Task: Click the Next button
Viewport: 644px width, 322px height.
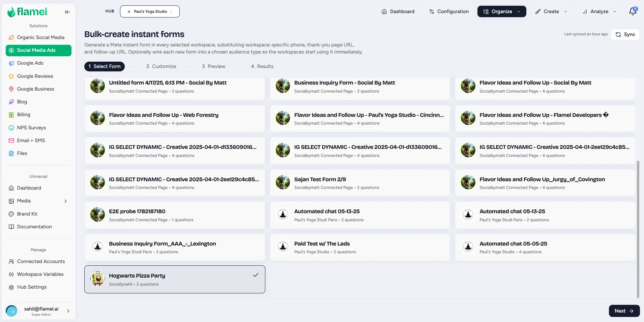Action: [x=624, y=311]
